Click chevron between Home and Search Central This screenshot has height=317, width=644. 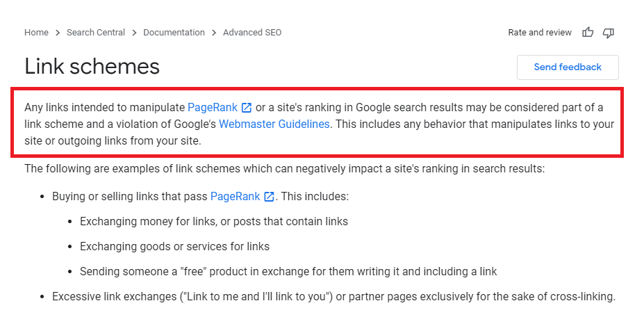[x=58, y=33]
